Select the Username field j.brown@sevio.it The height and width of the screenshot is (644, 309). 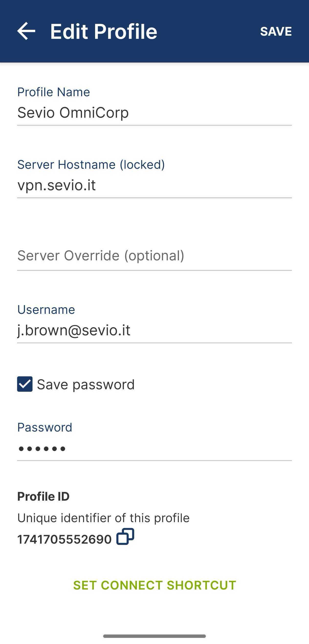pyautogui.click(x=154, y=330)
